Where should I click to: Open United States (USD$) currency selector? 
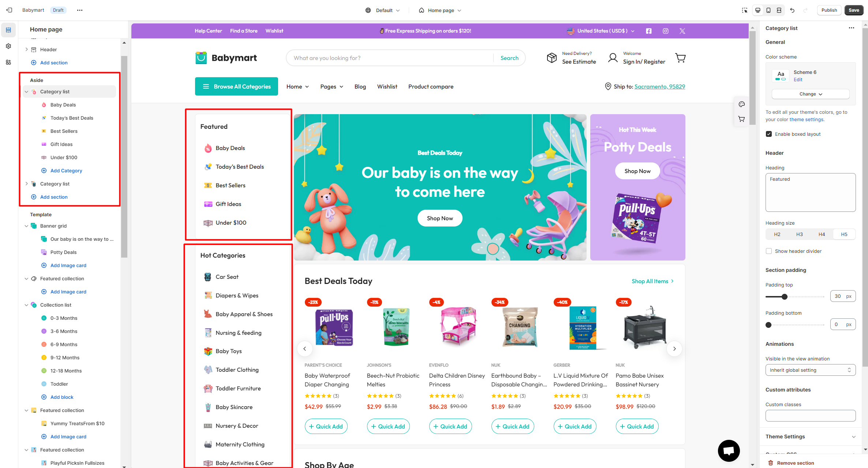click(601, 31)
